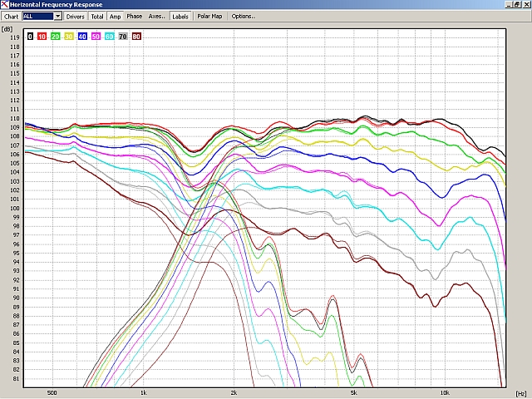
Task: Open the Chart dropdown arrow
Action: 57,17
